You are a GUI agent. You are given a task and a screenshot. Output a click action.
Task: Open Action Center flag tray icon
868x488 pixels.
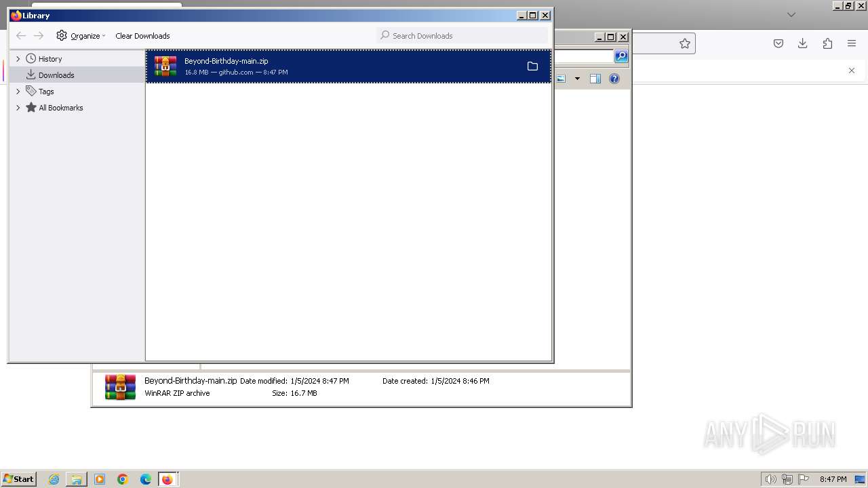(x=804, y=479)
